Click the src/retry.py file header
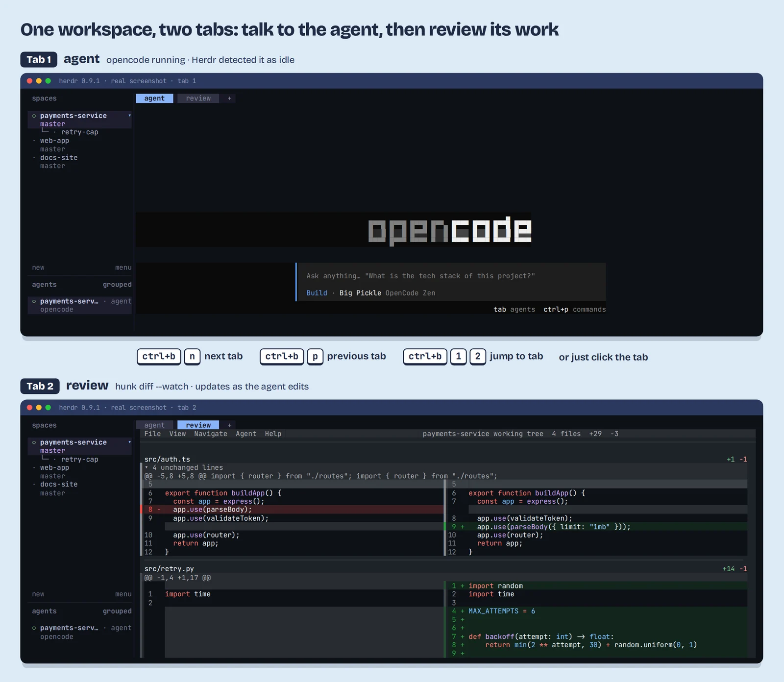 coord(169,569)
